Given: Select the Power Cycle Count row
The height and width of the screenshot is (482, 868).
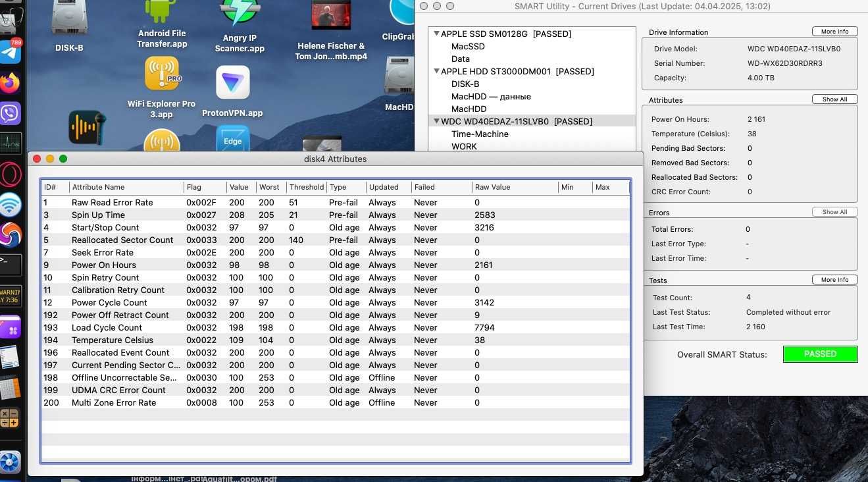Looking at the screenshot, I should [336, 302].
